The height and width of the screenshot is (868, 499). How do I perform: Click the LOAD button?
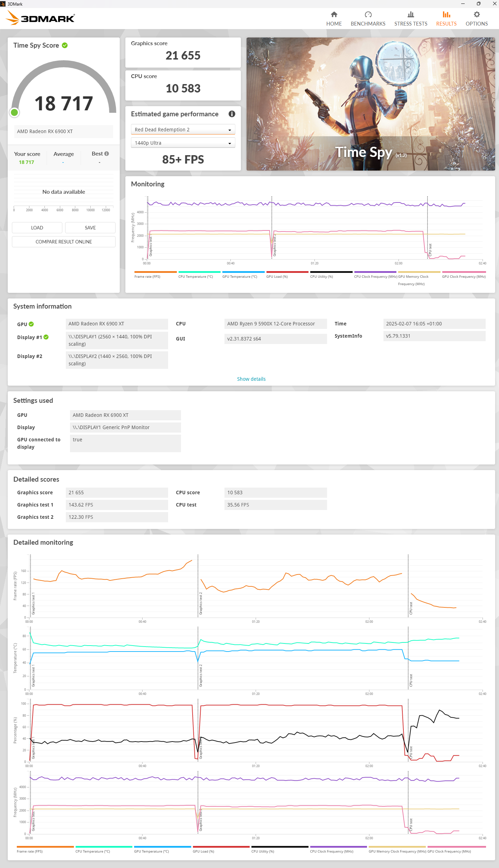tap(37, 228)
